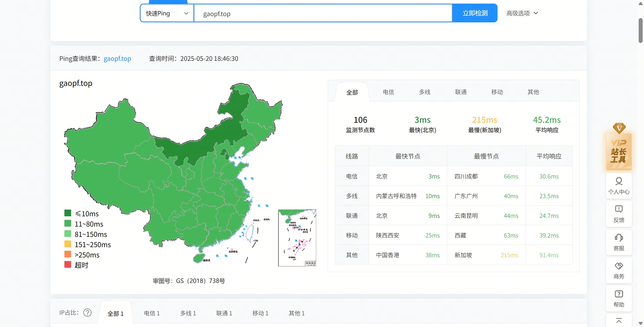Open the VIP 站长工具 badge

tap(619, 147)
